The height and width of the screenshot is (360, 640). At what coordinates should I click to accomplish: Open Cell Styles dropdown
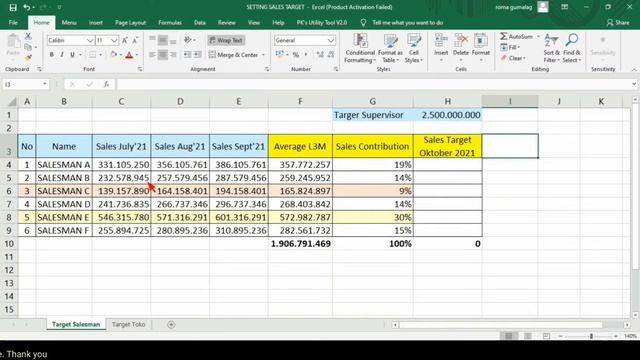[x=414, y=48]
